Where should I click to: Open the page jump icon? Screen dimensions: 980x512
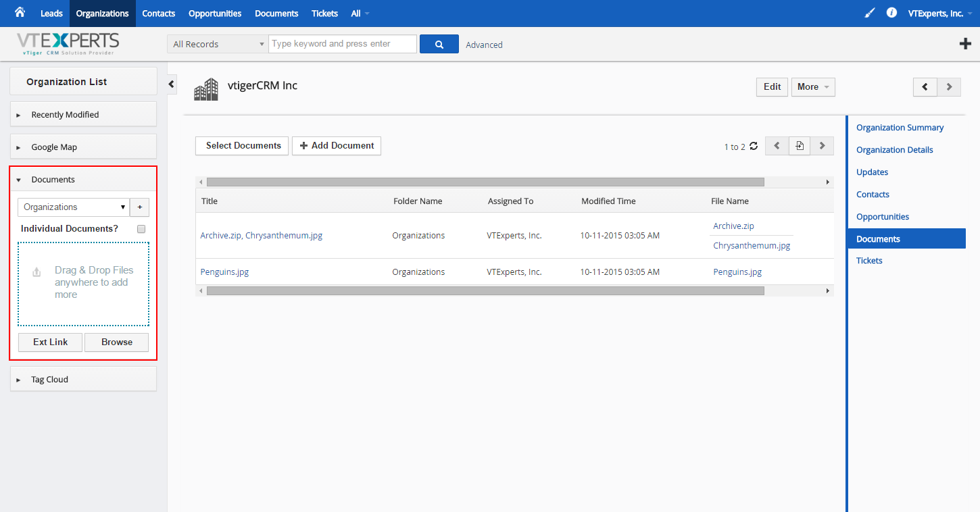click(800, 146)
